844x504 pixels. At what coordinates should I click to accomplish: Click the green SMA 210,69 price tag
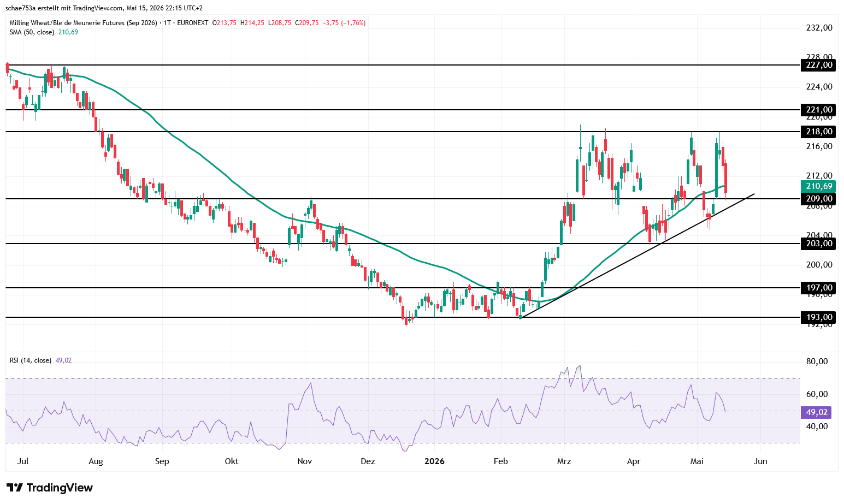pos(818,186)
